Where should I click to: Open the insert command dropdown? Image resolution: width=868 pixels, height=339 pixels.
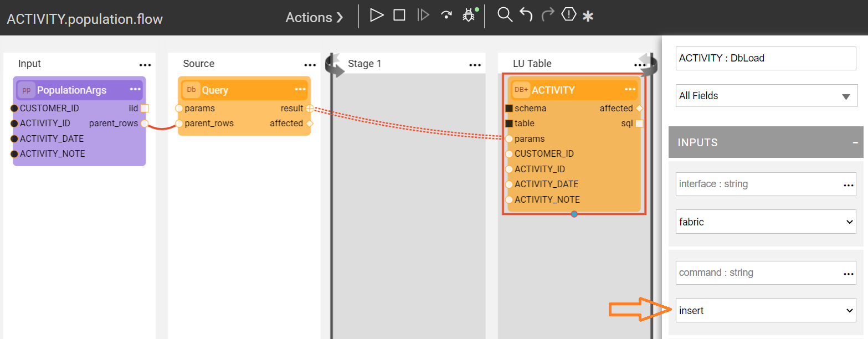coord(766,311)
